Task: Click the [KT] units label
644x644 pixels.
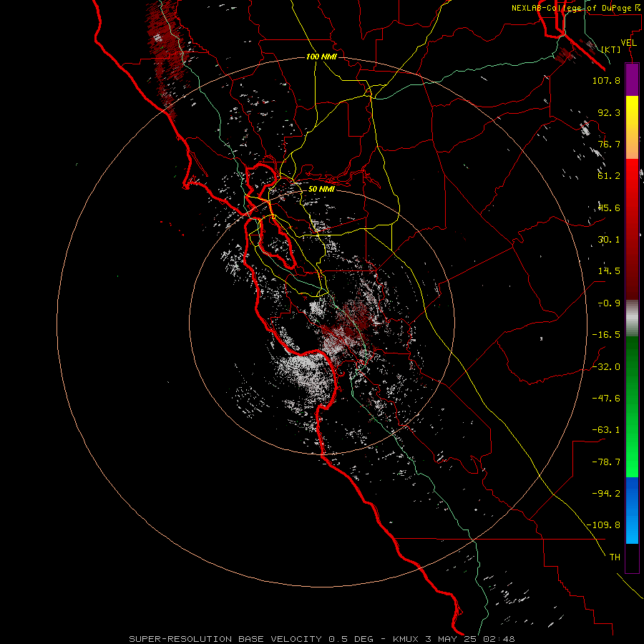Action: coord(610,49)
